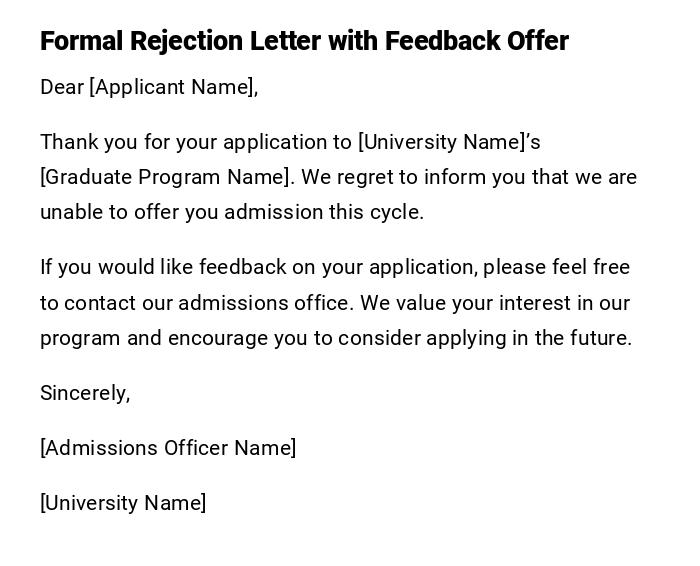Click the final [University Name] signature line

(123, 503)
